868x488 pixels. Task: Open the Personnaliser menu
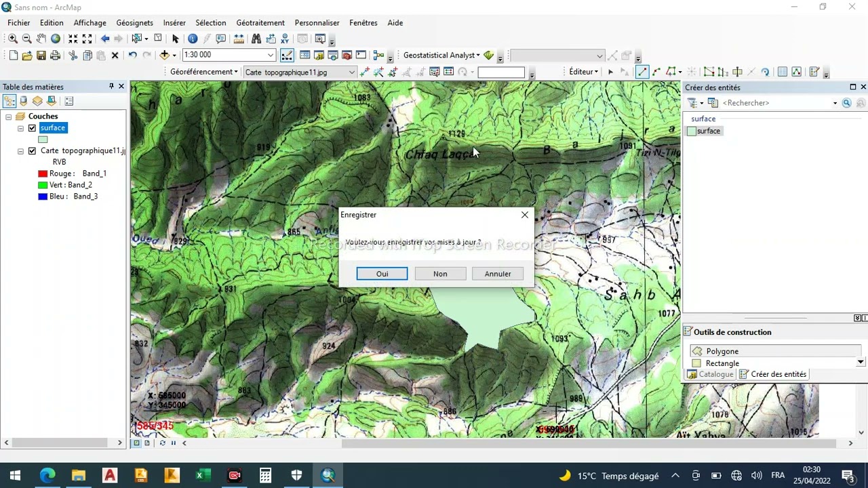pos(317,22)
